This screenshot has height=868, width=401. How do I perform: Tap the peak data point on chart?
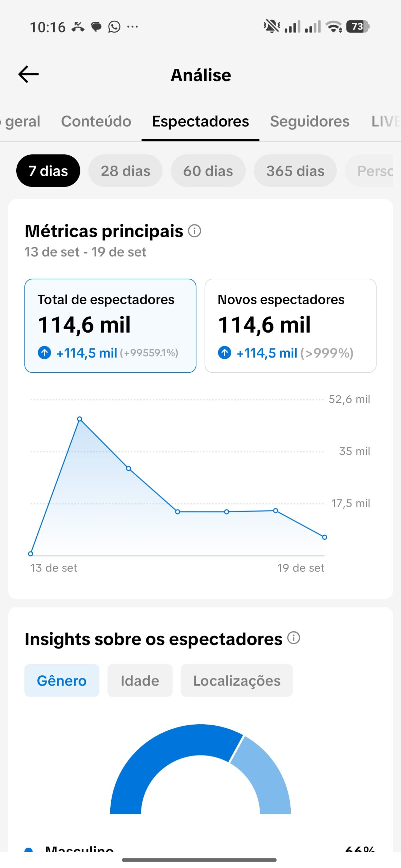click(x=80, y=419)
